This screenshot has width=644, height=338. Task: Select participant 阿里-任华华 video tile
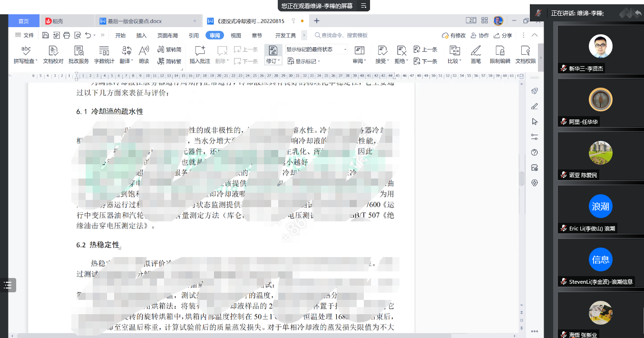pos(600,102)
